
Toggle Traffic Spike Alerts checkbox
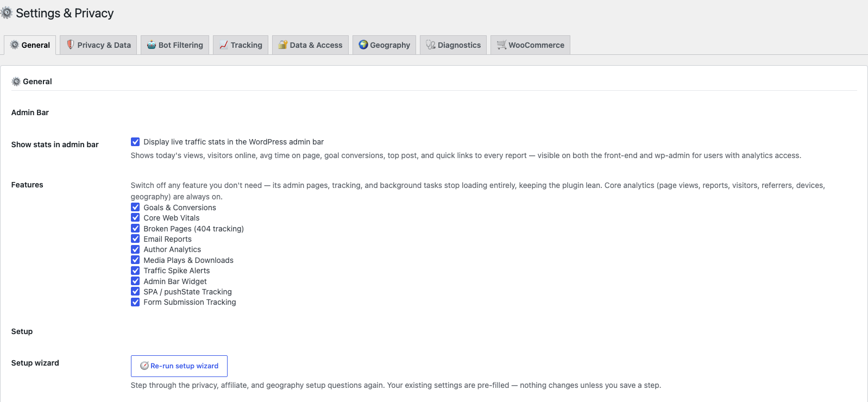pos(135,271)
